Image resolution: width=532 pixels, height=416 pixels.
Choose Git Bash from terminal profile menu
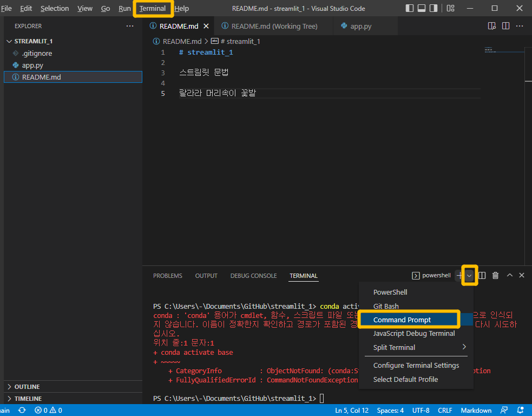[x=416, y=306]
